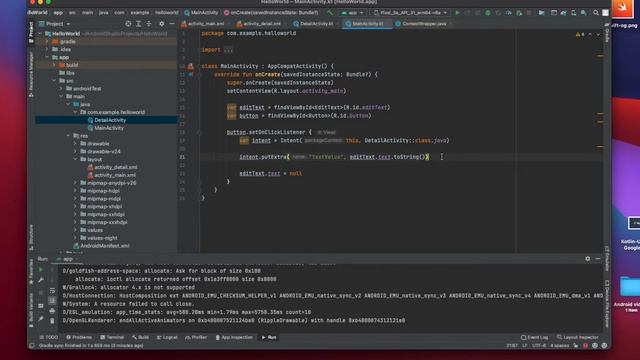Click the green Debug bug icon in toolbar

pos(488,13)
